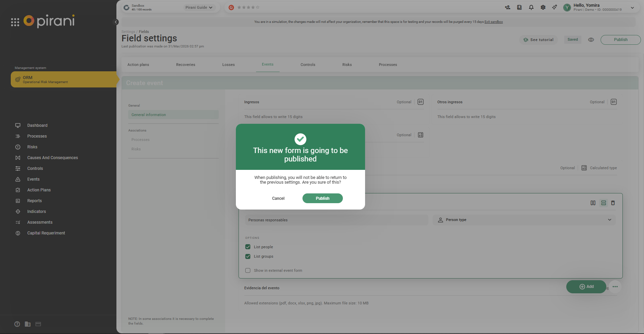Open Causes And Consequences in sidebar
Screen dimensions: 644x334
tap(52, 158)
